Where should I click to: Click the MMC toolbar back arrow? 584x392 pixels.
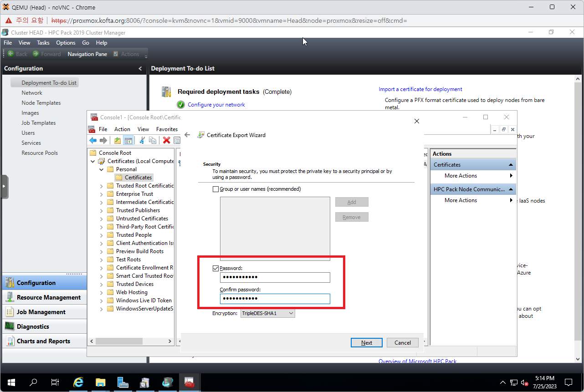coord(93,140)
